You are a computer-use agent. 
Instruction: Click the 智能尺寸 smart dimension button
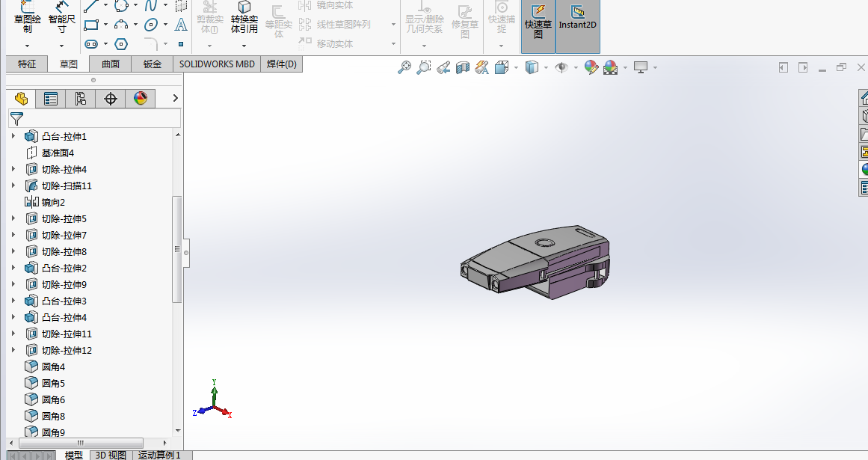pyautogui.click(x=62, y=20)
